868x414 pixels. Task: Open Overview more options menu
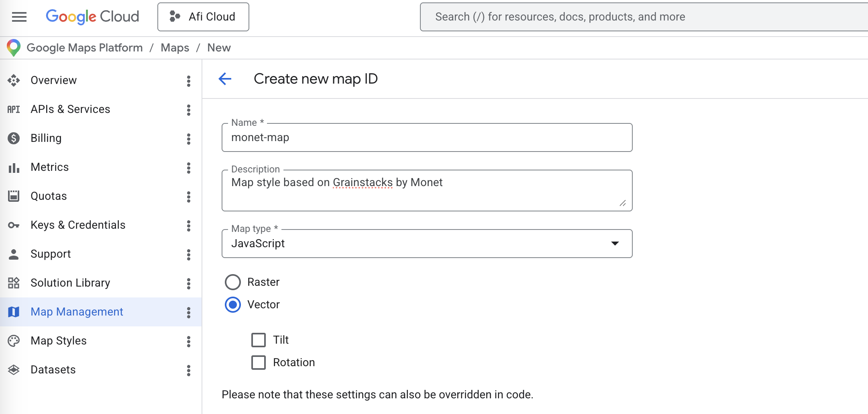pos(188,81)
